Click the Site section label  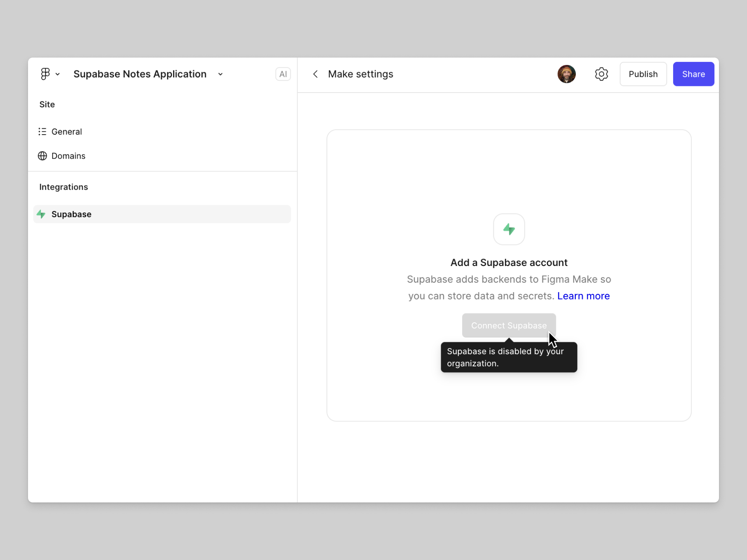(47, 104)
